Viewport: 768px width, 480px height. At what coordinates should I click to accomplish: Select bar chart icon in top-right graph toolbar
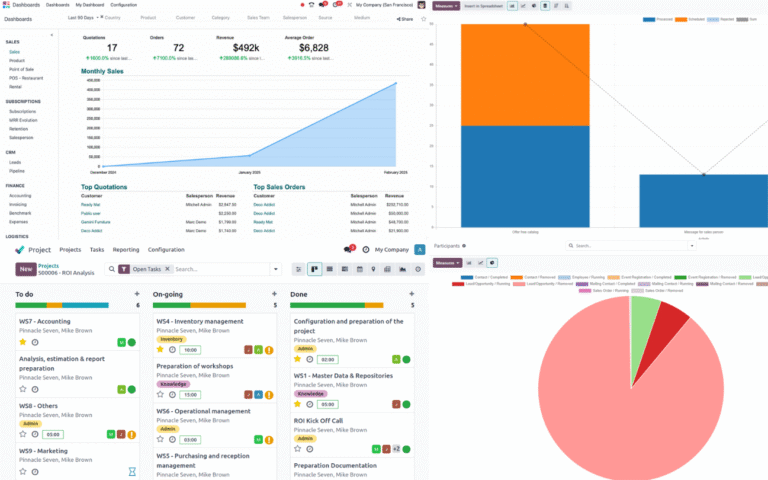(x=512, y=6)
